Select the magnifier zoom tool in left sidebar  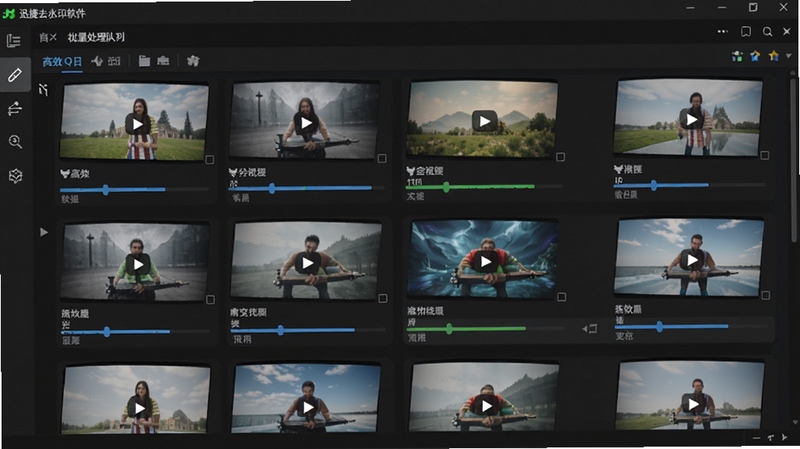(x=15, y=142)
